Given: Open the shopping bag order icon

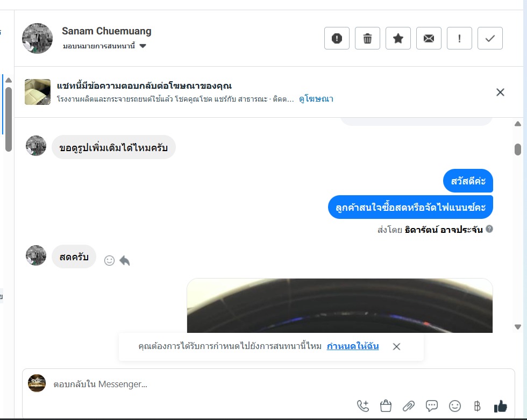Looking at the screenshot, I should coord(386,406).
